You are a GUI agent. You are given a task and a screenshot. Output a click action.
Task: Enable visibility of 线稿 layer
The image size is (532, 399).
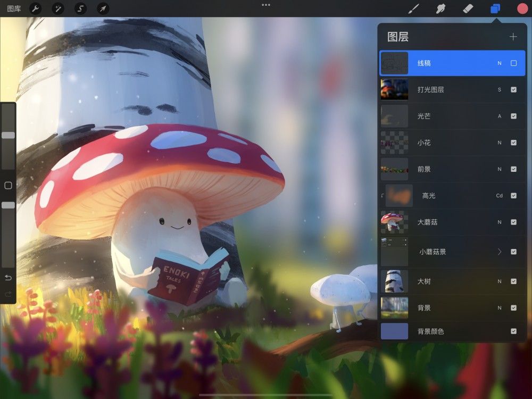click(x=513, y=63)
